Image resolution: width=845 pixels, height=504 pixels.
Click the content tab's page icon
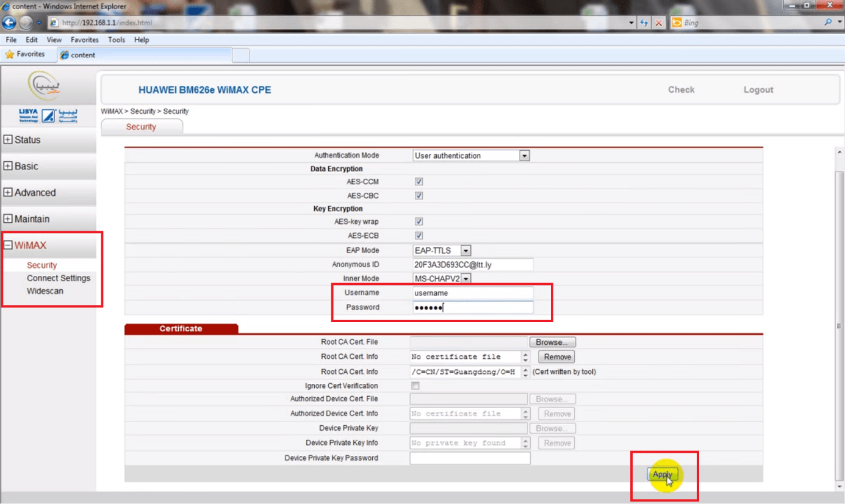(63, 54)
